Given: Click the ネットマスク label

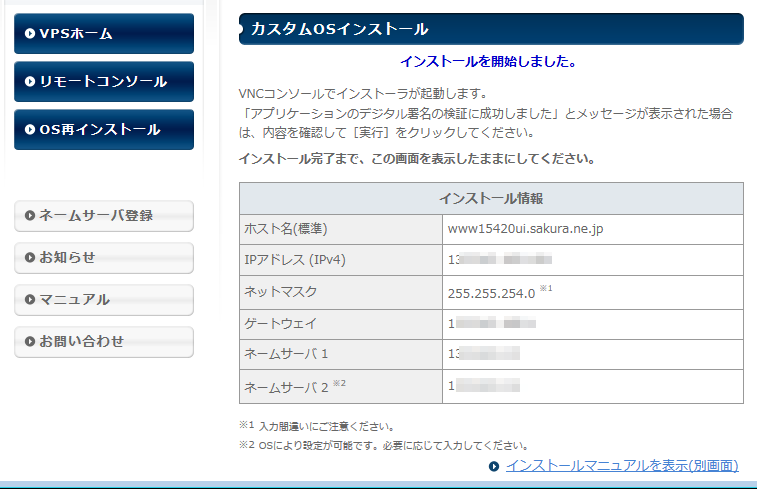Looking at the screenshot, I should (280, 292).
